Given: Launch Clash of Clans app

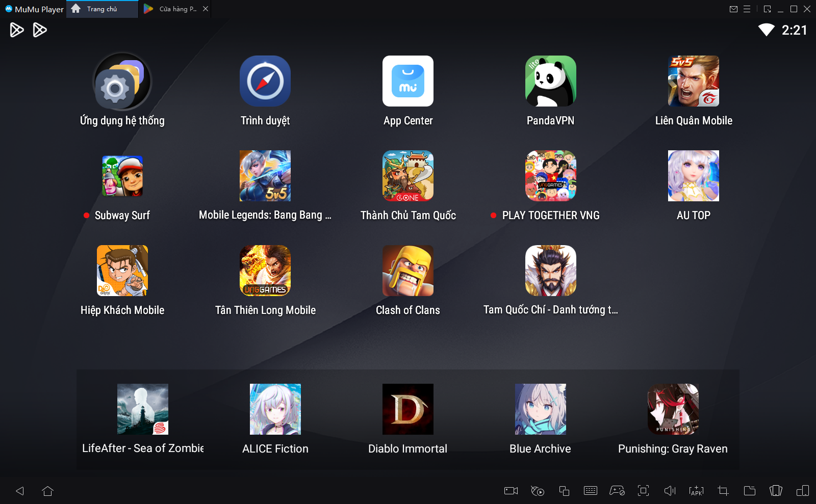Looking at the screenshot, I should 407,271.
